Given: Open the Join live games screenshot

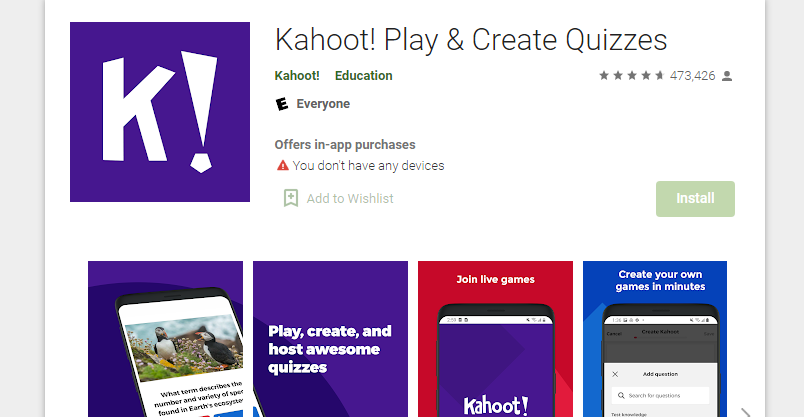Looking at the screenshot, I should tap(495, 339).
